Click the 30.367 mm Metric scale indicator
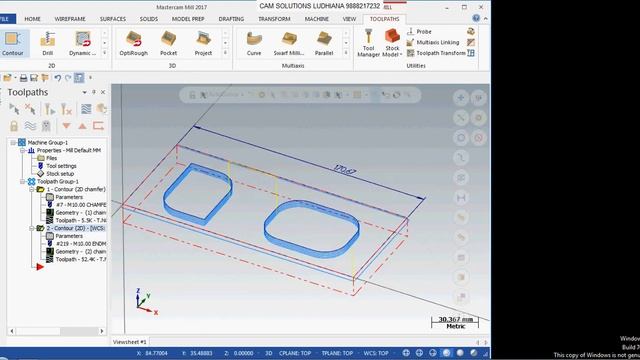 coord(455,322)
